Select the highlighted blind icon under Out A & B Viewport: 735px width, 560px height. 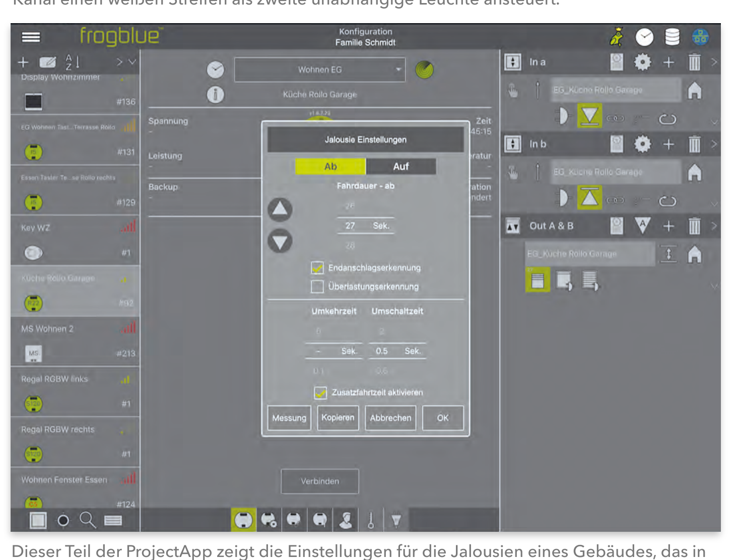point(538,279)
